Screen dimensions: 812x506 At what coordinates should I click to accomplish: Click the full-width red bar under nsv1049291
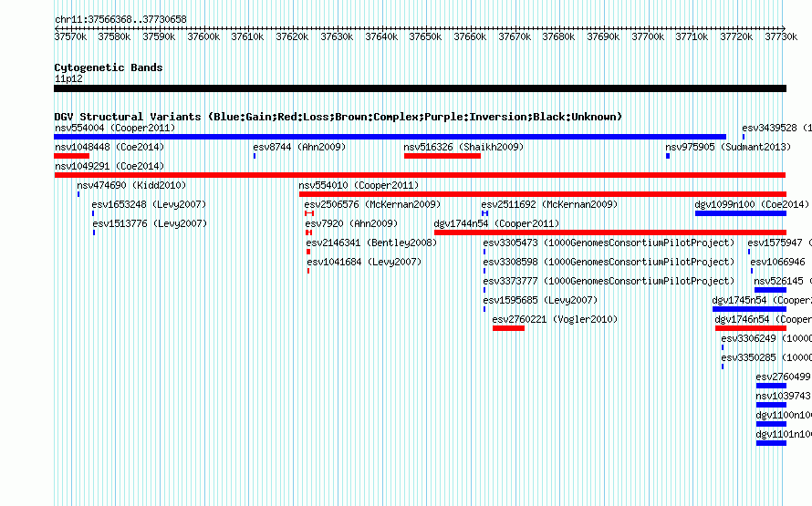point(420,175)
